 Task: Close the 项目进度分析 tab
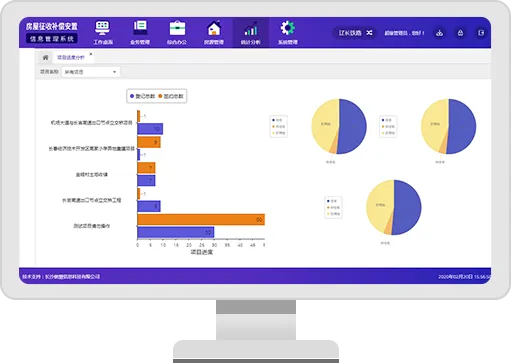click(91, 54)
